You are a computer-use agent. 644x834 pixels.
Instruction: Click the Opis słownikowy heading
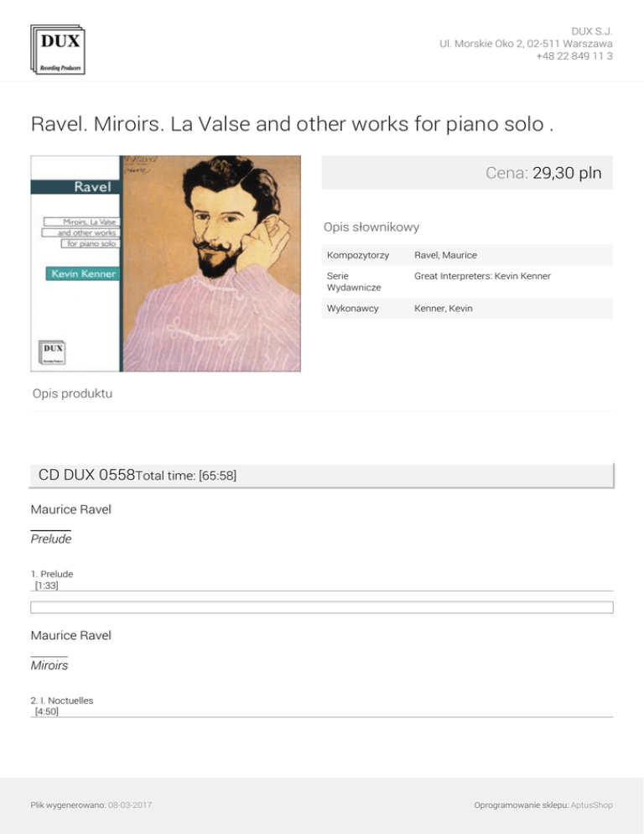tap(371, 227)
